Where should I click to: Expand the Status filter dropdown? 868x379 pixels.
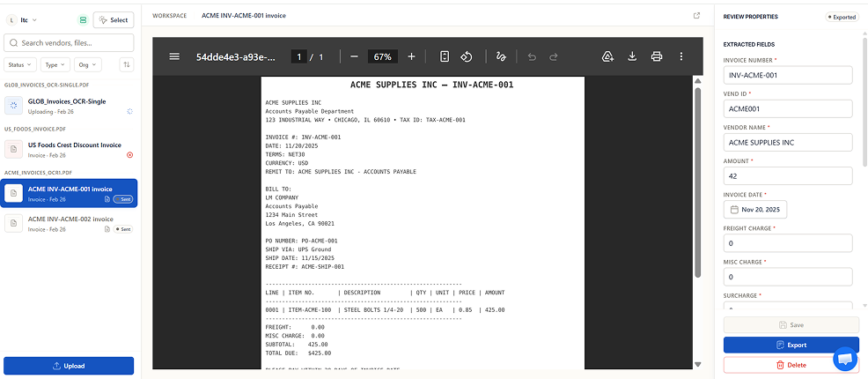tap(20, 64)
